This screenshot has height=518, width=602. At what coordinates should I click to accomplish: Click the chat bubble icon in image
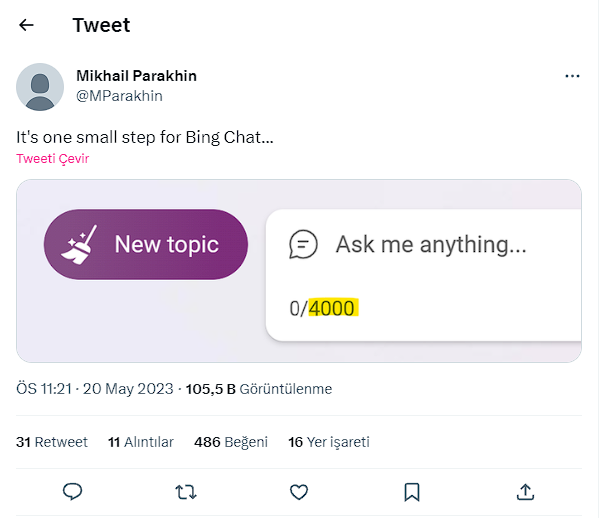(303, 244)
